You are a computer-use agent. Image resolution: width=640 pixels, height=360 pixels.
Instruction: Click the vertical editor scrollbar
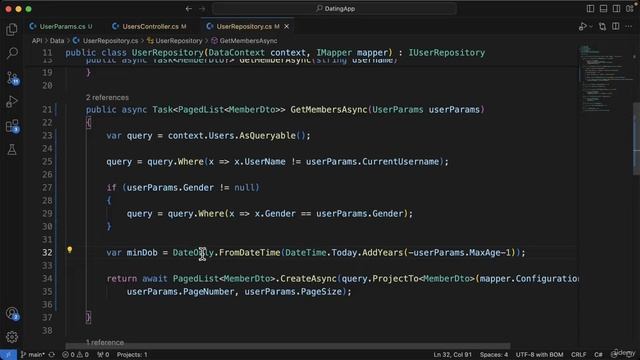click(x=636, y=139)
